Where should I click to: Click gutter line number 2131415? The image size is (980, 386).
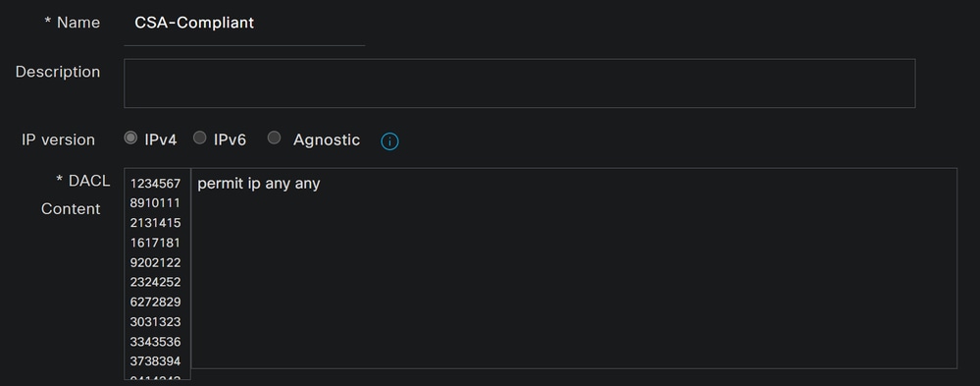156,223
